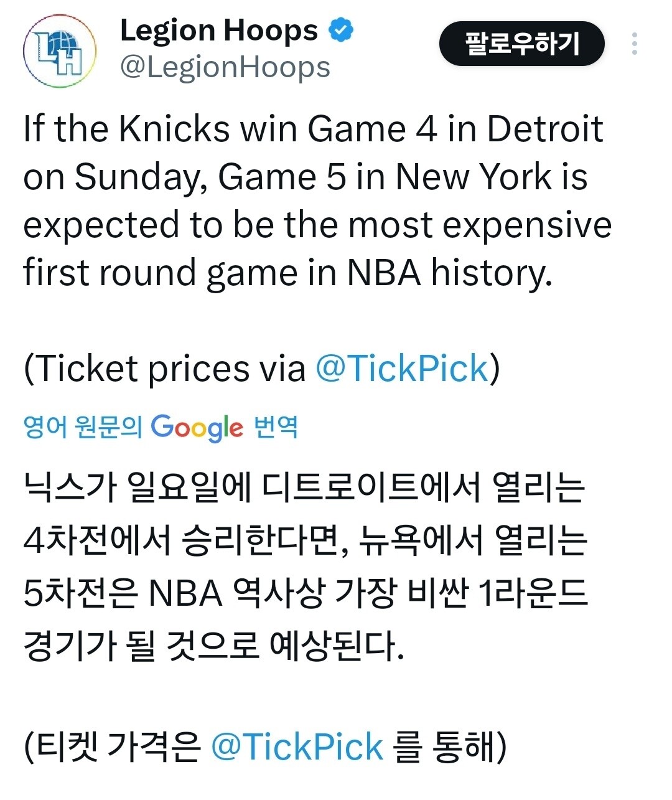Click the line starting 'If the Knicks win'
This screenshot has height=800, width=672.
point(313,129)
